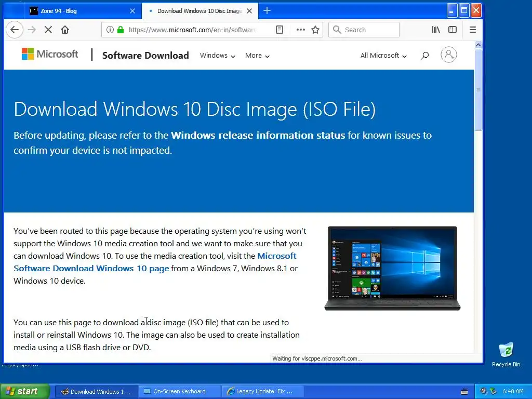The height and width of the screenshot is (399, 532).
Task: Open the Firefox home page
Action: [65, 30]
